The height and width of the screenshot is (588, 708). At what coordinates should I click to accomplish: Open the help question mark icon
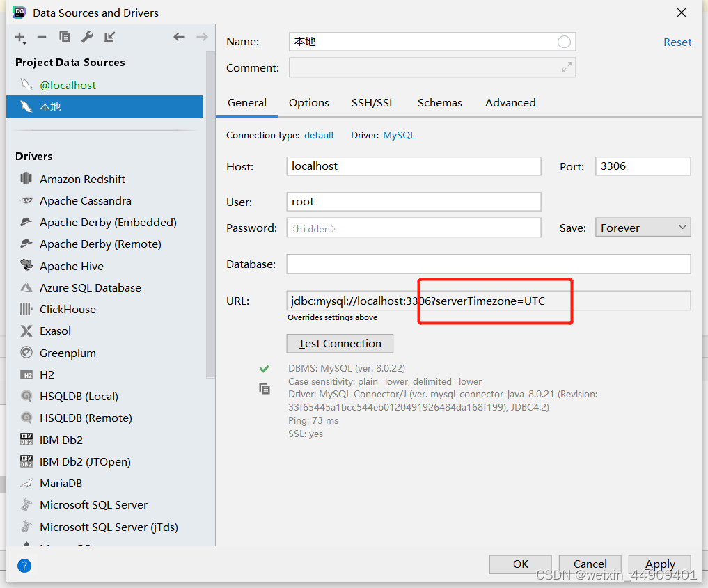[24, 566]
